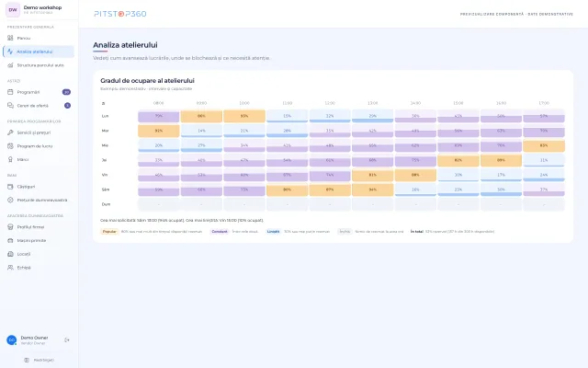The width and height of the screenshot is (588, 368).
Task: Click the Cea mai solicitată summary line
Action: (x=182, y=221)
